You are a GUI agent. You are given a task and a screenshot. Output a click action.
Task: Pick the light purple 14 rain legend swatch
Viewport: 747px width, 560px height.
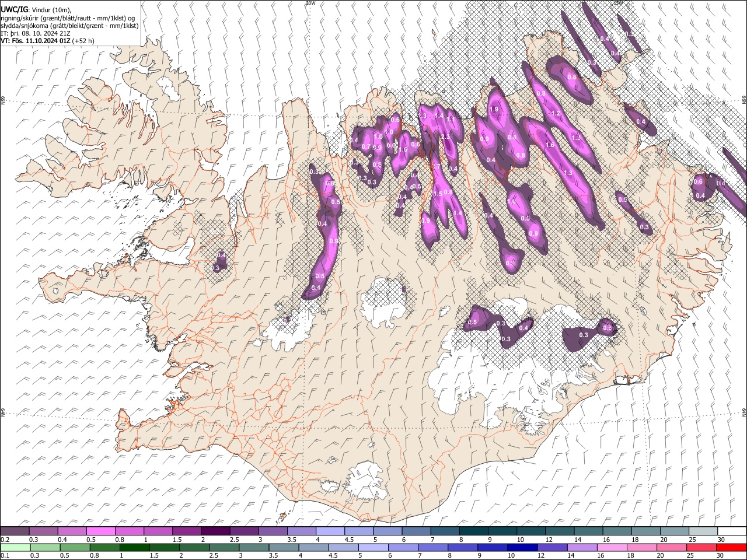pyautogui.click(x=582, y=547)
